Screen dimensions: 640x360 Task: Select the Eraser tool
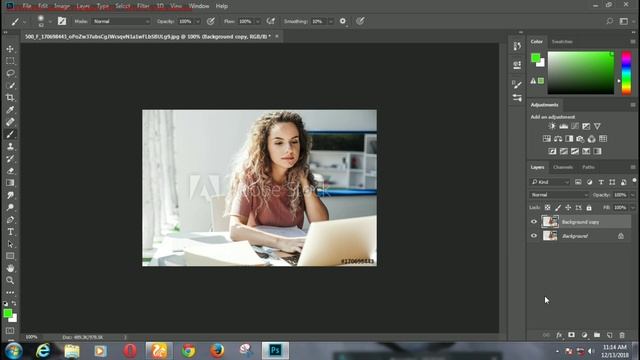click(x=10, y=171)
